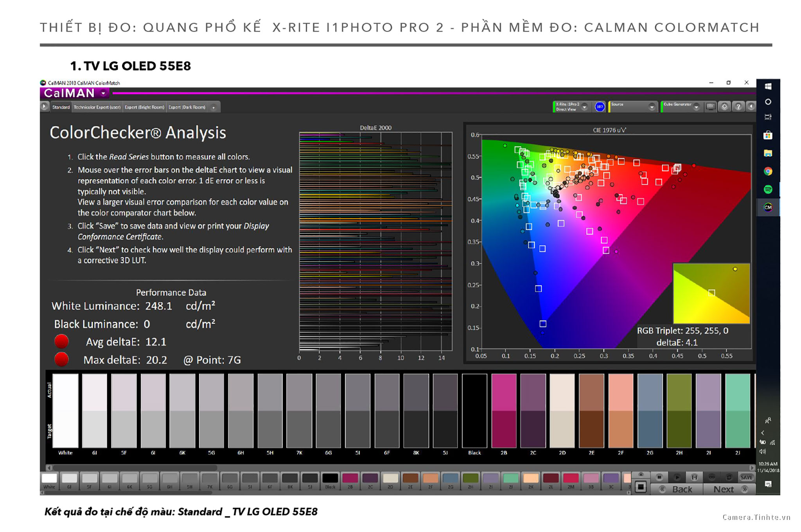The width and height of the screenshot is (801, 532).
Task: Click the continuous read infinity button
Action: (x=712, y=477)
